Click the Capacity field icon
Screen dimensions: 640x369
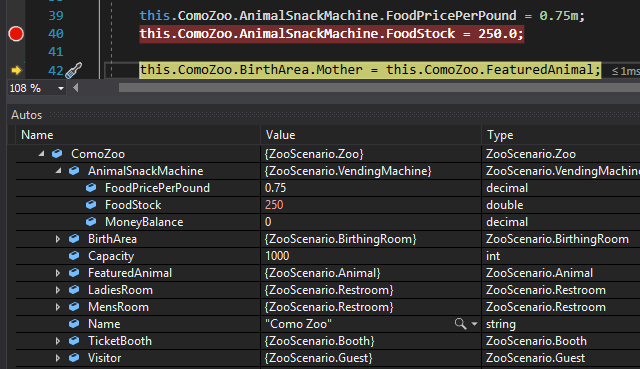point(74,256)
